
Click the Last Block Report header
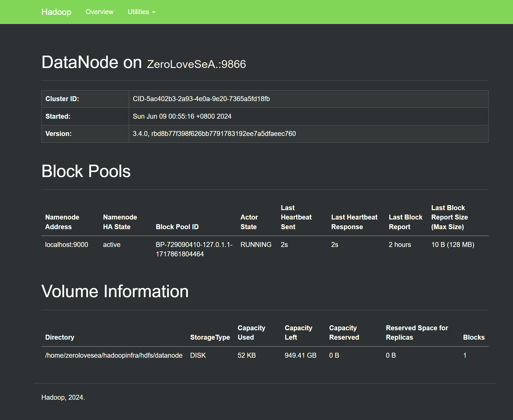pyautogui.click(x=405, y=222)
